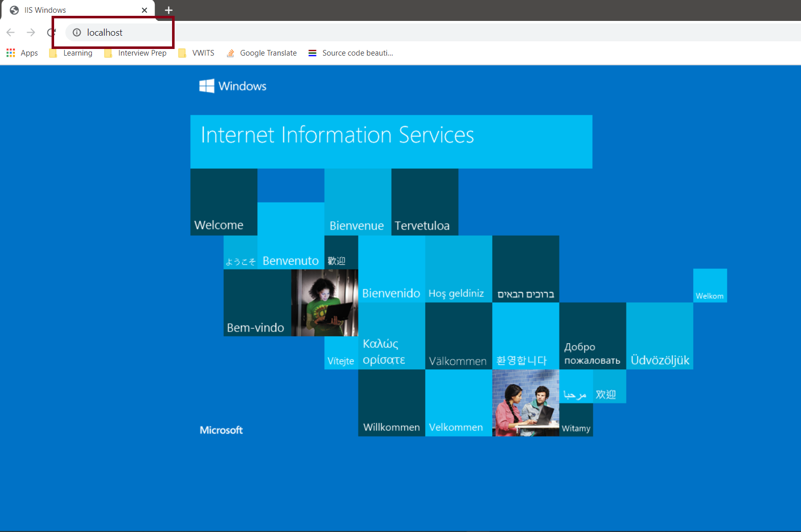This screenshot has height=532, width=801.
Task: Click the Welcome tile
Action: click(224, 202)
